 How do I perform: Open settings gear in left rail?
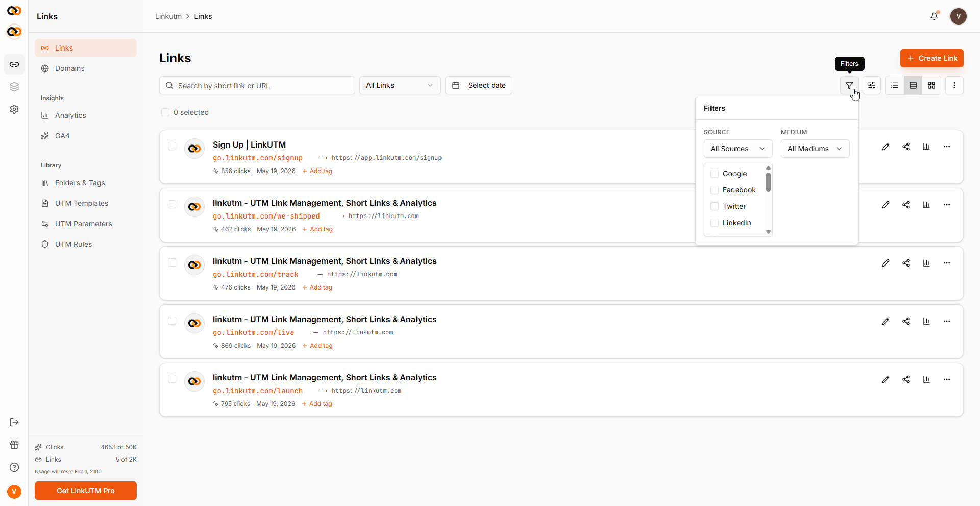14,109
